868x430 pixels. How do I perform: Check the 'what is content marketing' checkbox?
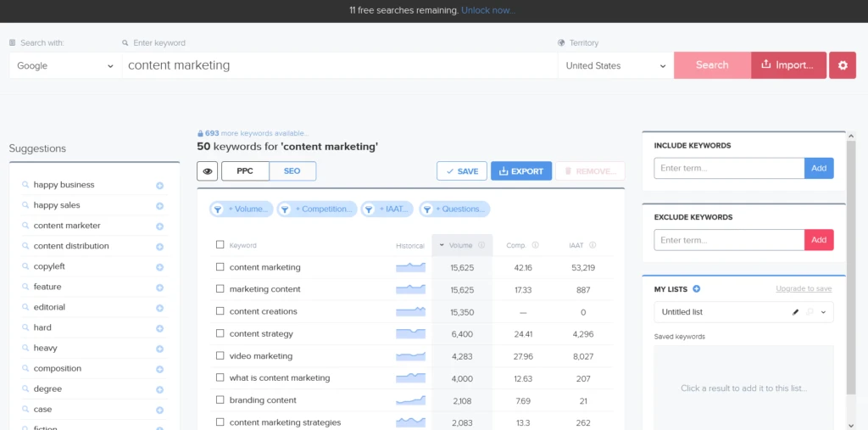click(x=220, y=378)
